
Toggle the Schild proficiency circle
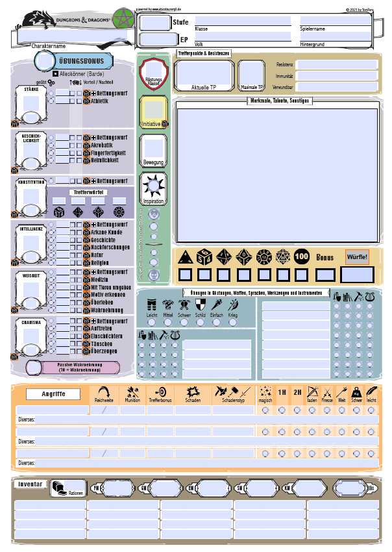201,323
